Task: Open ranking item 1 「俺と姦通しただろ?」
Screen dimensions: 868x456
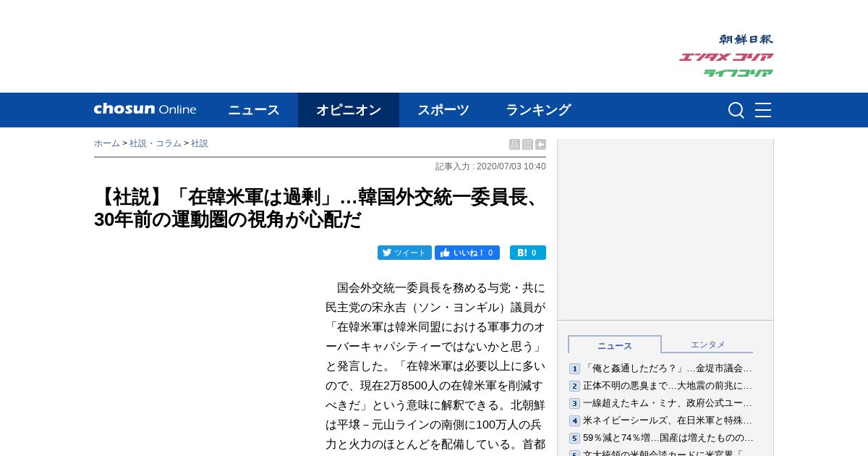Action: (668, 368)
